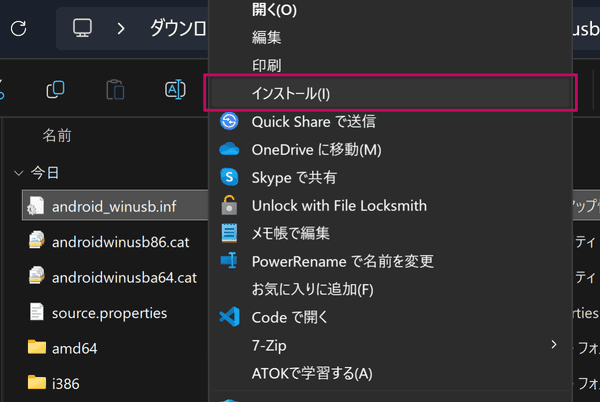Click the source.properties document icon
This screenshot has height=402, width=600.
coord(37,311)
